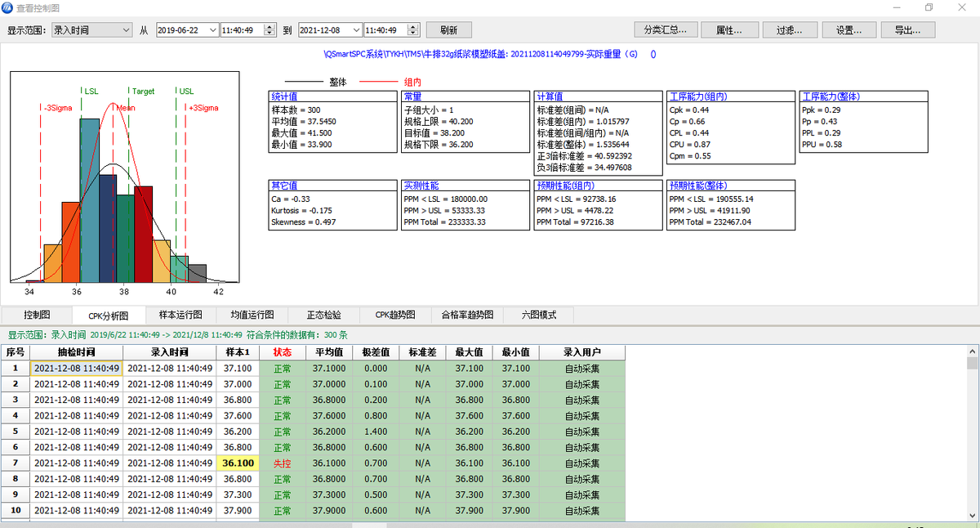Open the 分类汇总 dialog
Viewport: 980px width, 528px height.
click(665, 30)
